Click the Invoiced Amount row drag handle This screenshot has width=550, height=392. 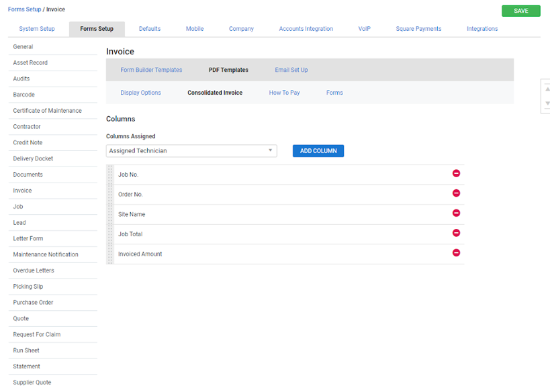coord(111,254)
